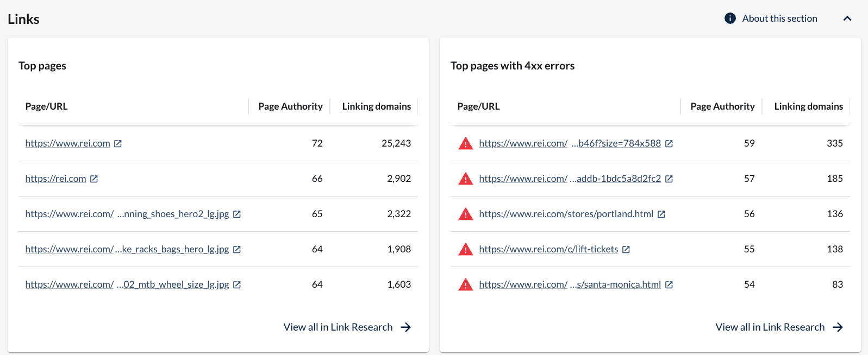Collapse the Links section with the chevron
The image size is (868, 355).
click(x=847, y=18)
